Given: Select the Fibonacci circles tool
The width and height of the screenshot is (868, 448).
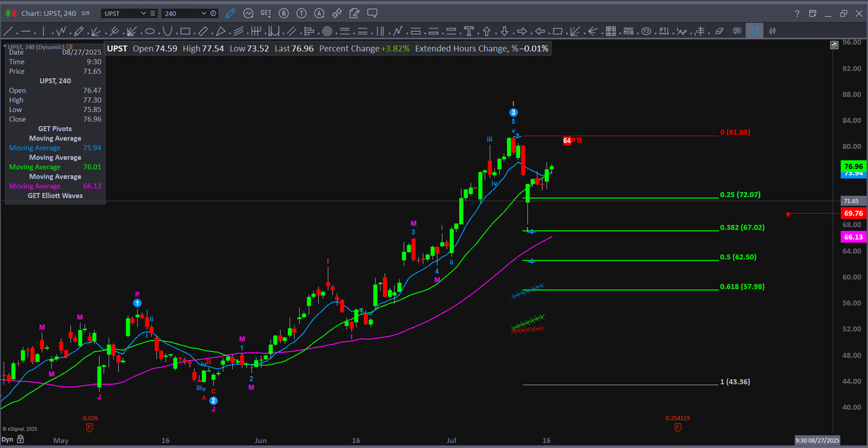Looking at the screenshot, I should click(327, 31).
